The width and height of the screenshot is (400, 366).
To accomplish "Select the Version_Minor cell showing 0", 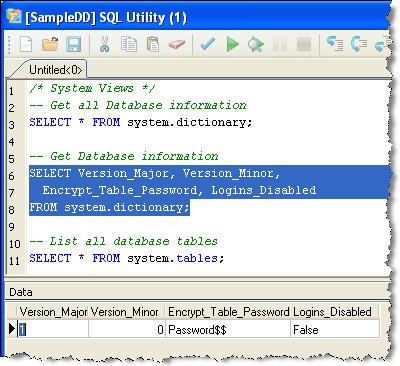I will [127, 330].
